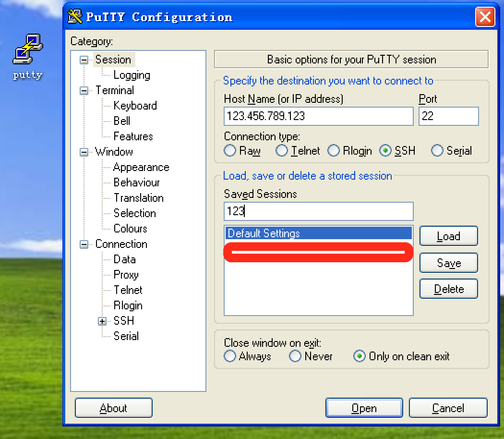Open the Data category
The width and height of the screenshot is (504, 439).
point(124,259)
